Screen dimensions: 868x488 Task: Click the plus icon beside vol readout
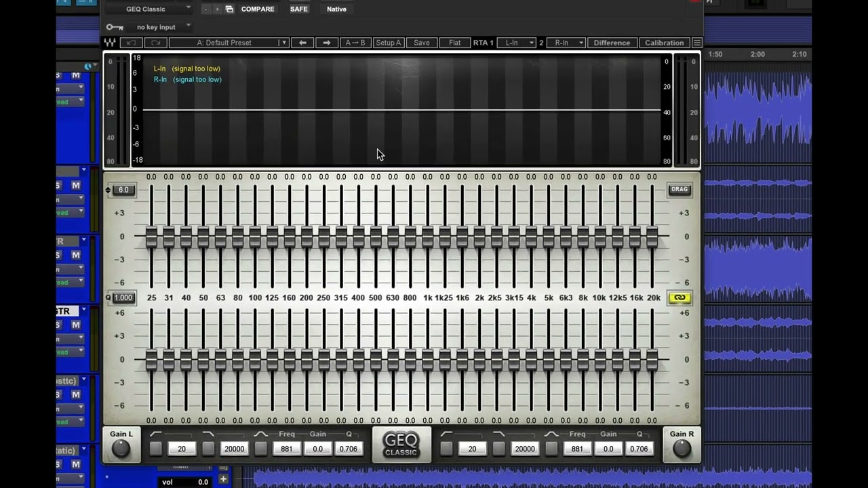(x=223, y=479)
